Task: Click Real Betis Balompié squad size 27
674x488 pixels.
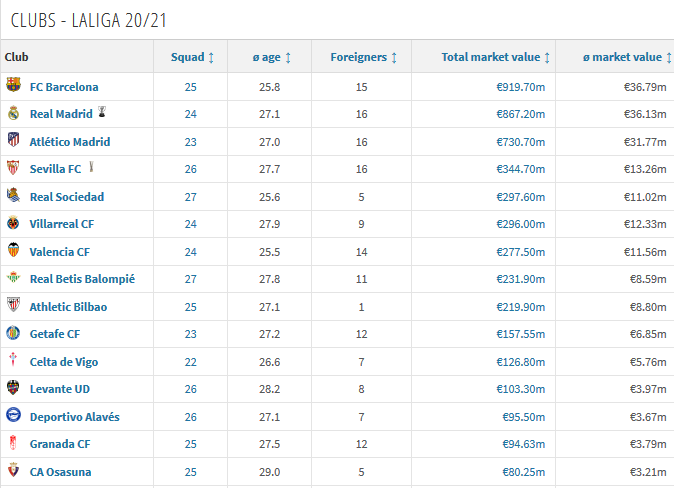Action: [190, 279]
